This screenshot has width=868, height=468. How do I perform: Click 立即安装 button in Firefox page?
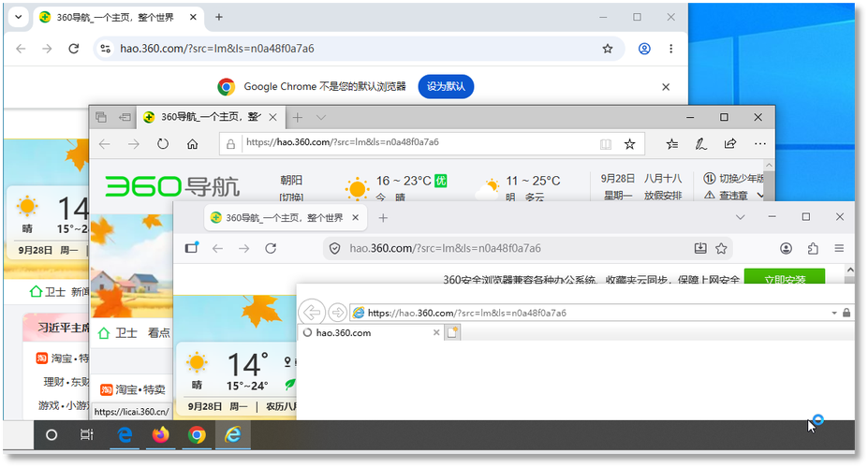(785, 277)
